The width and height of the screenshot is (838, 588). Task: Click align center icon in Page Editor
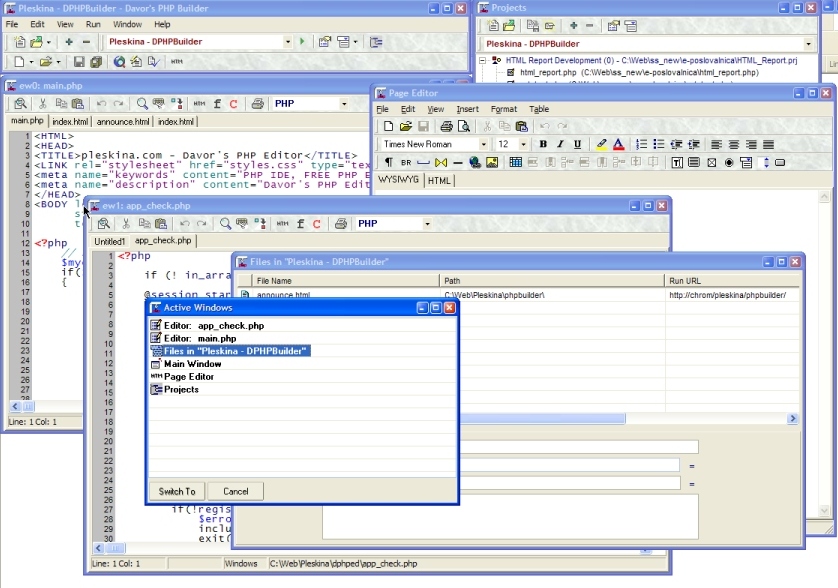[734, 144]
